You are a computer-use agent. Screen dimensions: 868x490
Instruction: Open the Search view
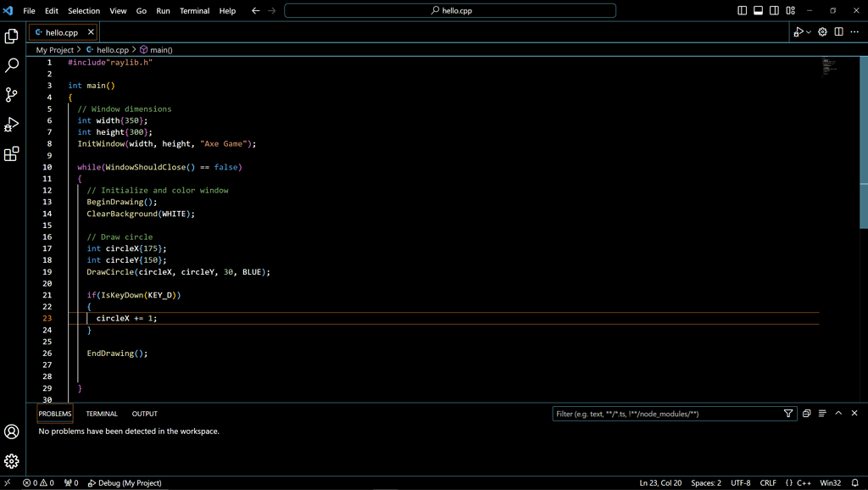point(11,64)
